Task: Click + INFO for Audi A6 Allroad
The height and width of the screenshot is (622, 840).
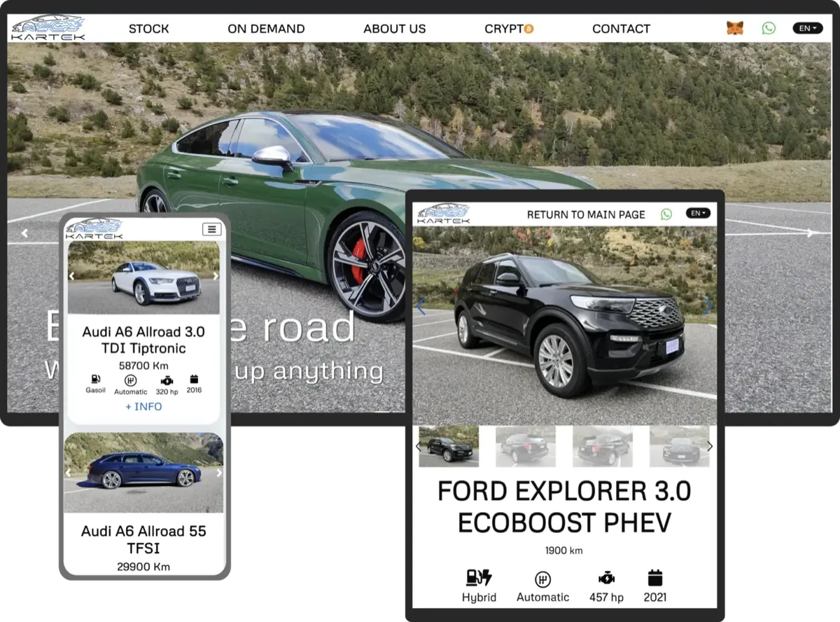Action: pos(143,407)
